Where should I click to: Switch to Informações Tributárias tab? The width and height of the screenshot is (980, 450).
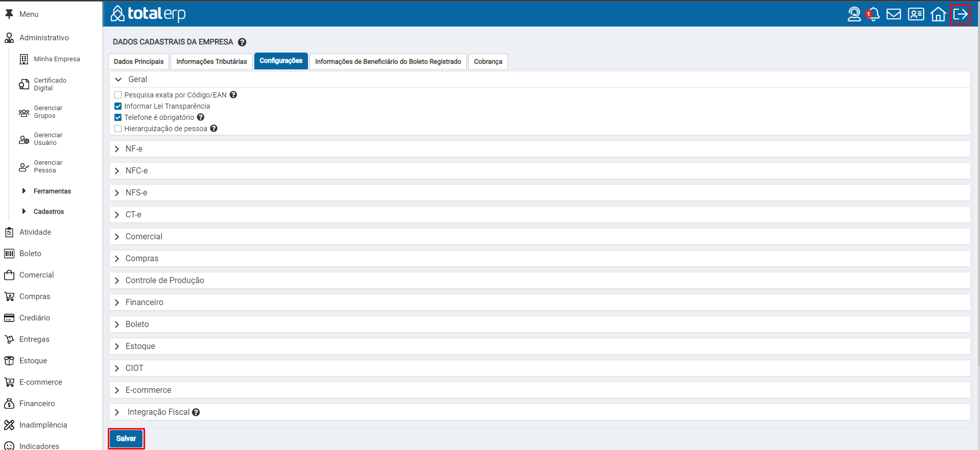coord(211,62)
